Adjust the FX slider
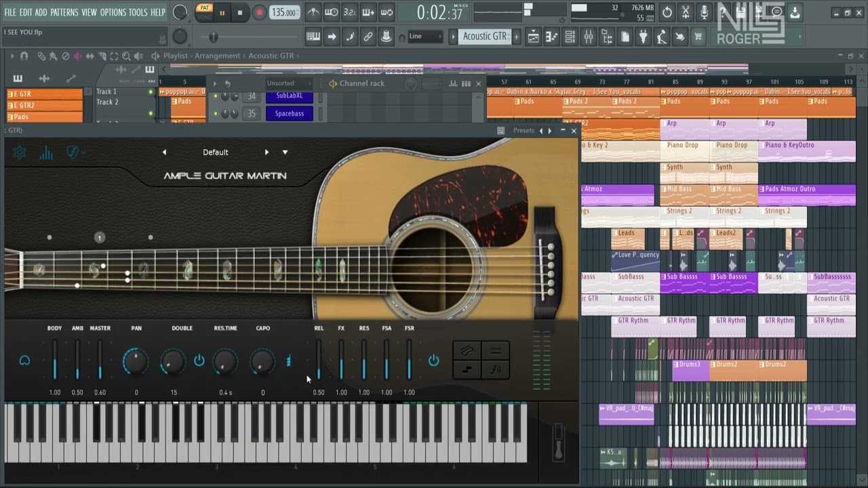868x488 pixels. pos(341,360)
